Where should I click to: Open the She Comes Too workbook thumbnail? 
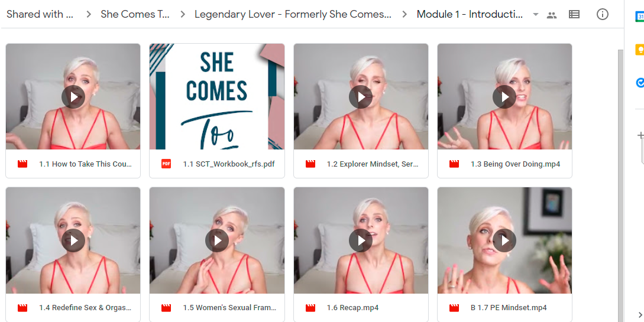pyautogui.click(x=217, y=96)
